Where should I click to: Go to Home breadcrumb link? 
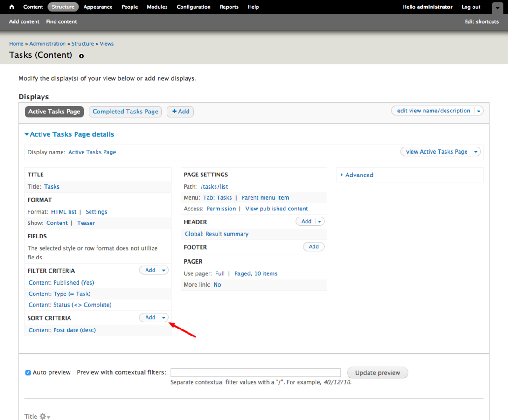tap(16, 44)
